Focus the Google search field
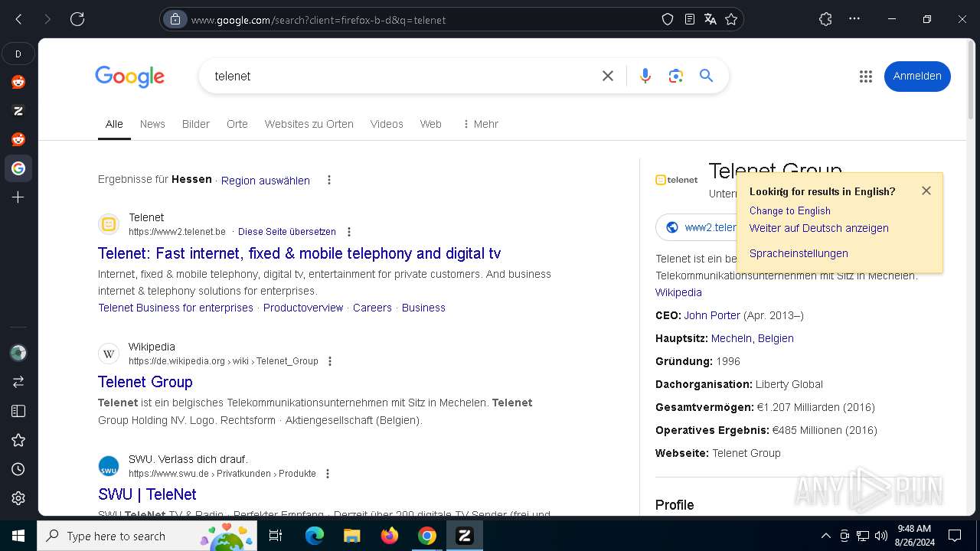The image size is (980, 551). pos(398,76)
